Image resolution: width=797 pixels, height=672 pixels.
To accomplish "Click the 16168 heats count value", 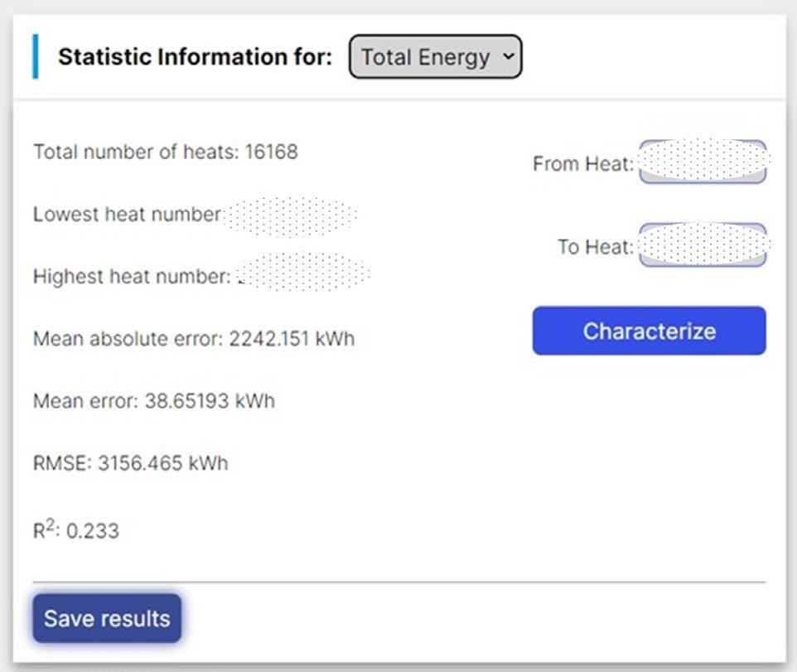I will (271, 152).
